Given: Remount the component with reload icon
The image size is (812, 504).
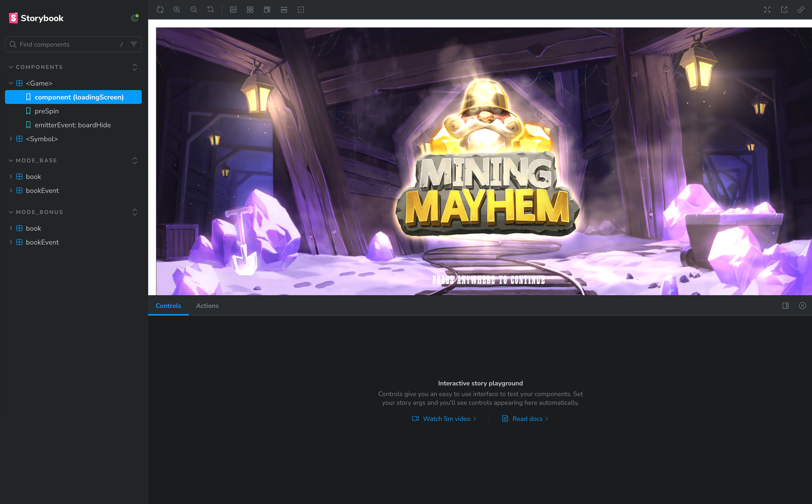Looking at the screenshot, I should 160,10.
